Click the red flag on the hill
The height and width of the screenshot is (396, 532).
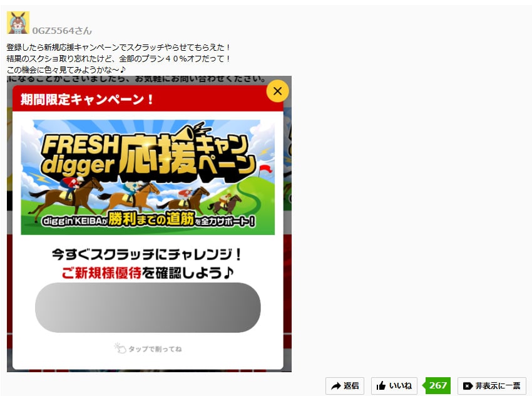click(265, 170)
